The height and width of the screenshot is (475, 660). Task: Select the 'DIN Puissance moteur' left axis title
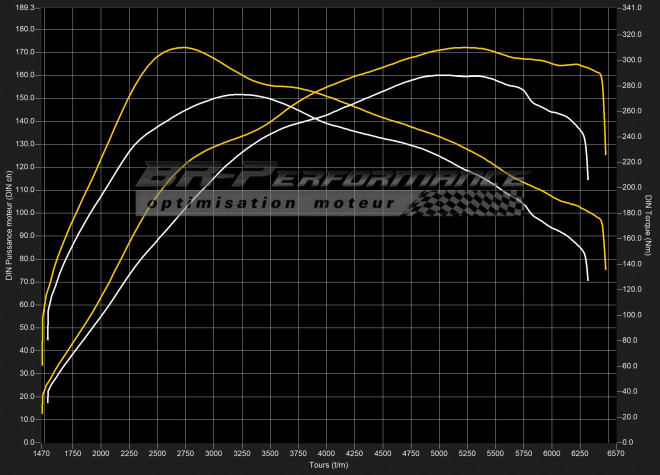8,225
